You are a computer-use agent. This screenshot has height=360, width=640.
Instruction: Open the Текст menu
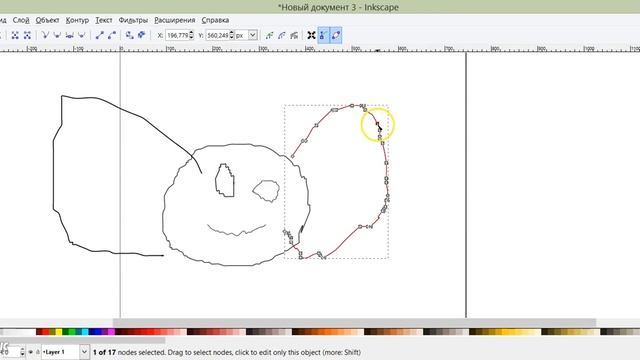[x=104, y=20]
